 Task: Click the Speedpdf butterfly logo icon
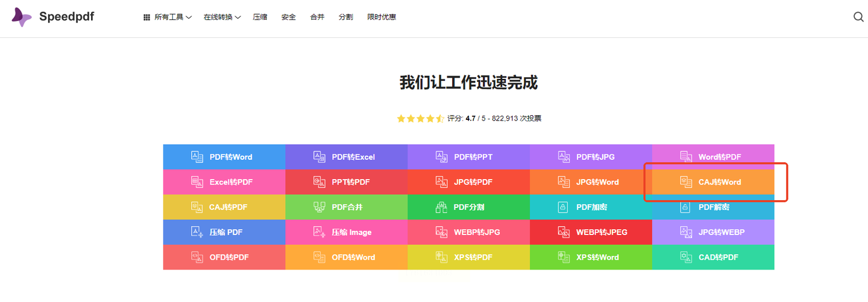[22, 17]
